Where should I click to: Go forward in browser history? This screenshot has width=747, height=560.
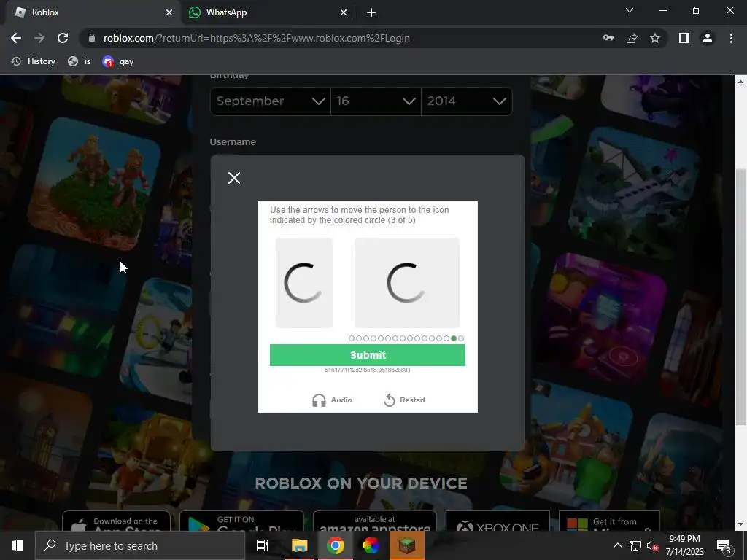click(x=39, y=38)
